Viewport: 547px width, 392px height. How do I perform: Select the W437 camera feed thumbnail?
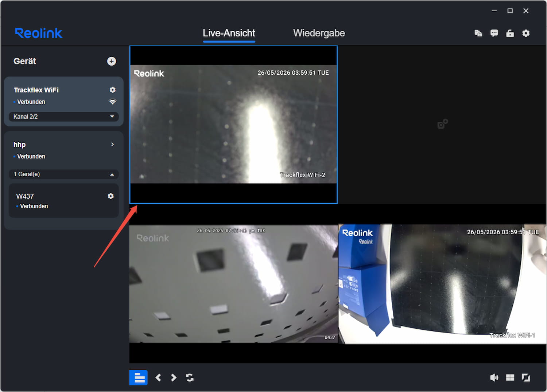233,284
